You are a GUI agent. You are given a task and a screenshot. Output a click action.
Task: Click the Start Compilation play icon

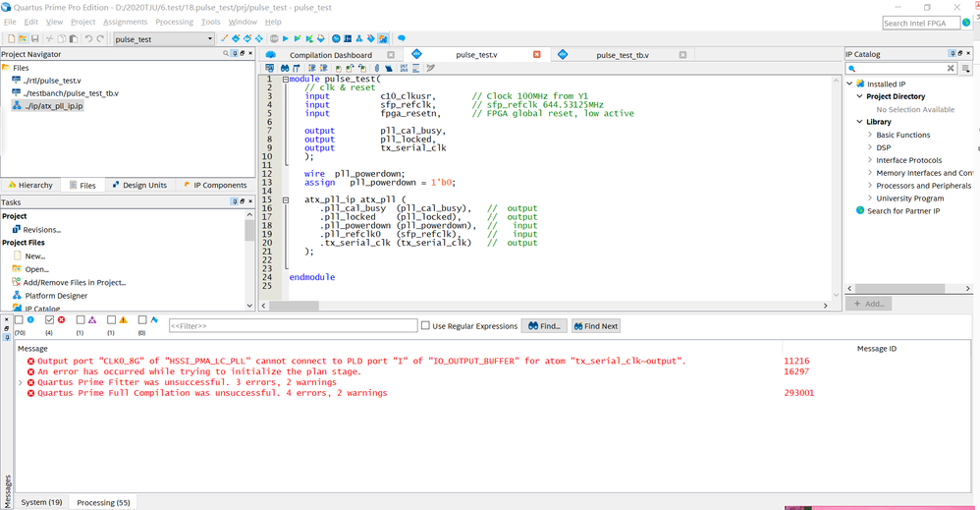click(285, 39)
